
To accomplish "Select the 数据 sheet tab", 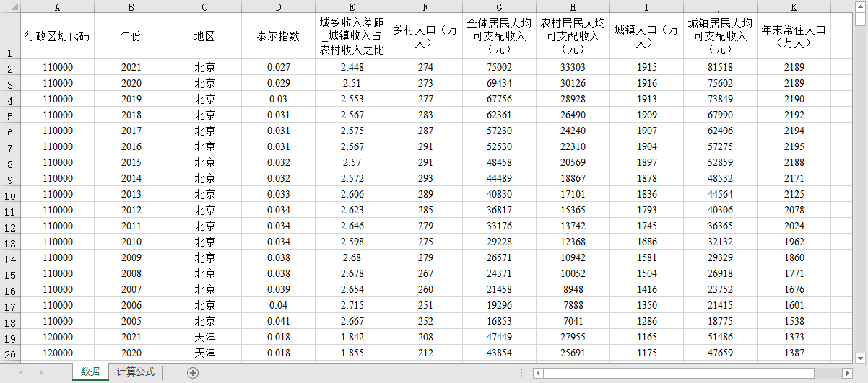I will [x=90, y=372].
